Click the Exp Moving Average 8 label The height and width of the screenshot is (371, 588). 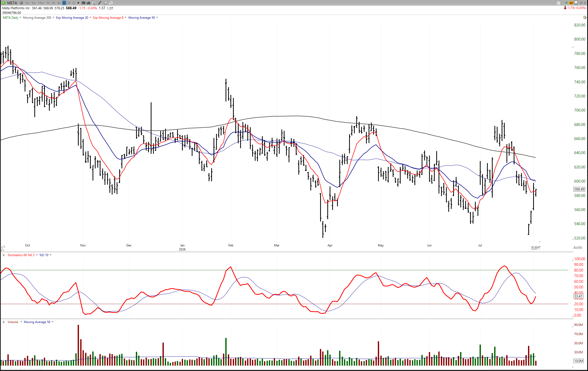tap(108, 18)
